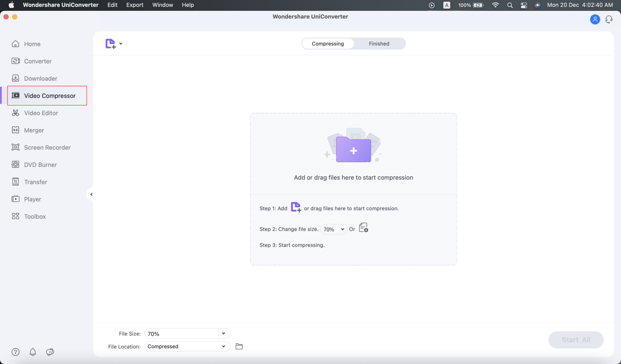
Task: Open the Merger section
Action: [x=28, y=130]
